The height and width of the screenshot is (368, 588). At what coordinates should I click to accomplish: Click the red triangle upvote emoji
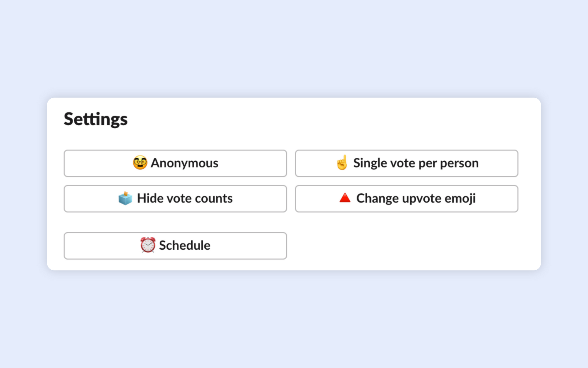pyautogui.click(x=345, y=198)
